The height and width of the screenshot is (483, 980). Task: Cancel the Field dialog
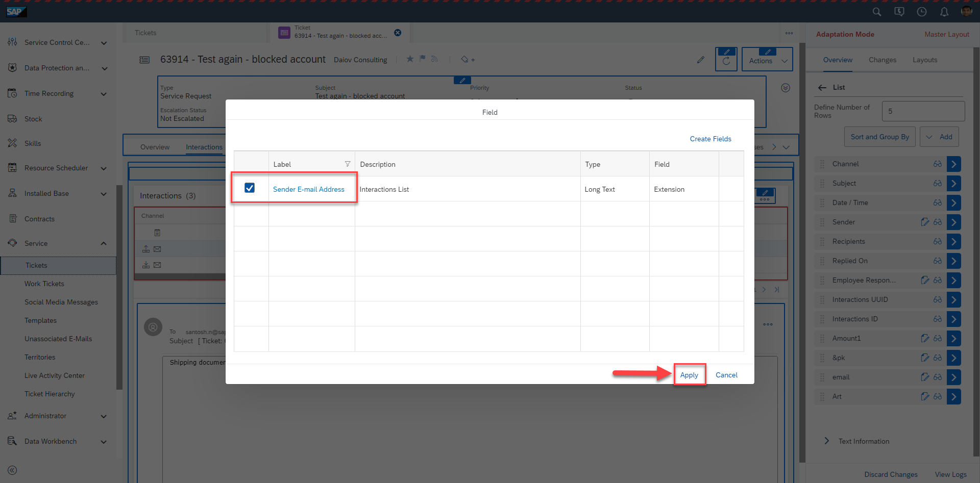[726, 375]
